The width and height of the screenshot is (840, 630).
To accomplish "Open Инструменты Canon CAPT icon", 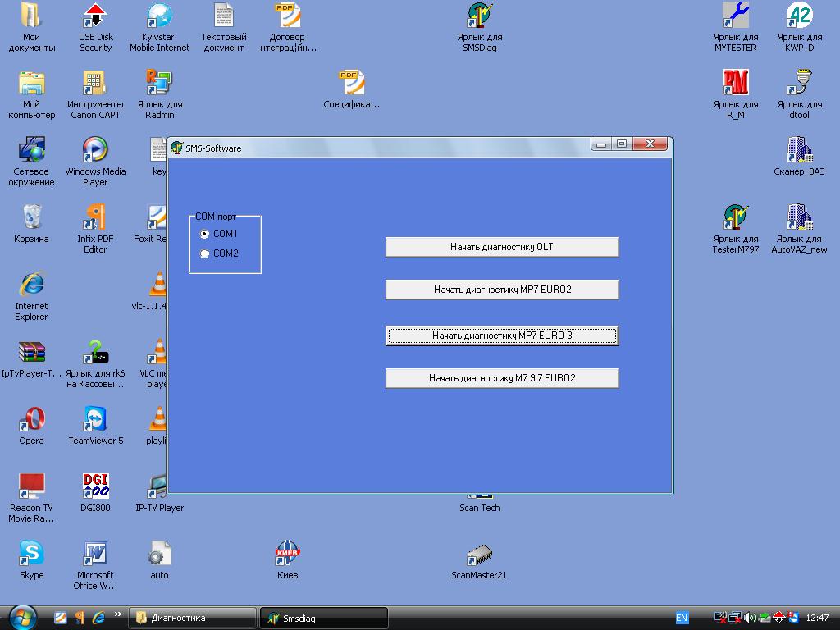I will [95, 94].
